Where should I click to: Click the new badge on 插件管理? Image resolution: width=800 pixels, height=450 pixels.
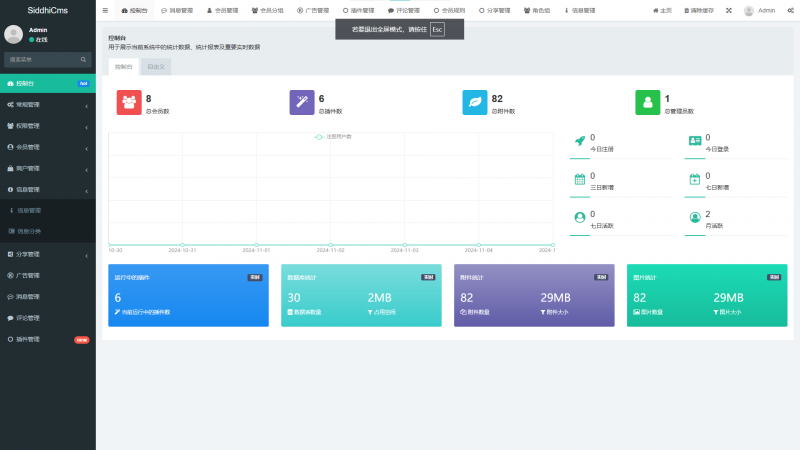tap(82, 340)
